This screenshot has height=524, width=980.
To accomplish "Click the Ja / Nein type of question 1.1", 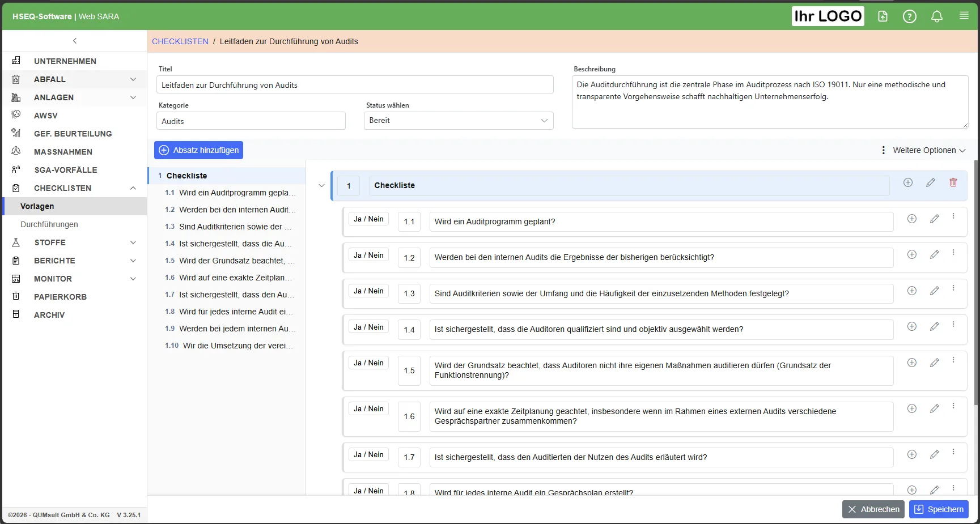I will 368,219.
